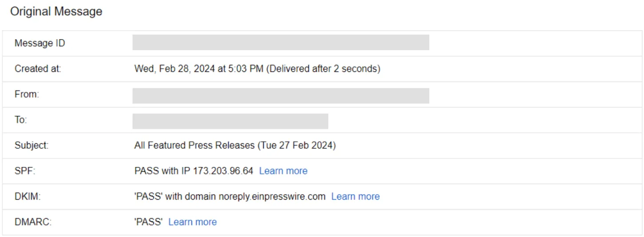This screenshot has height=237, width=644.
Task: Select the noreply.einpresswire.com domain text
Action: [x=272, y=197]
